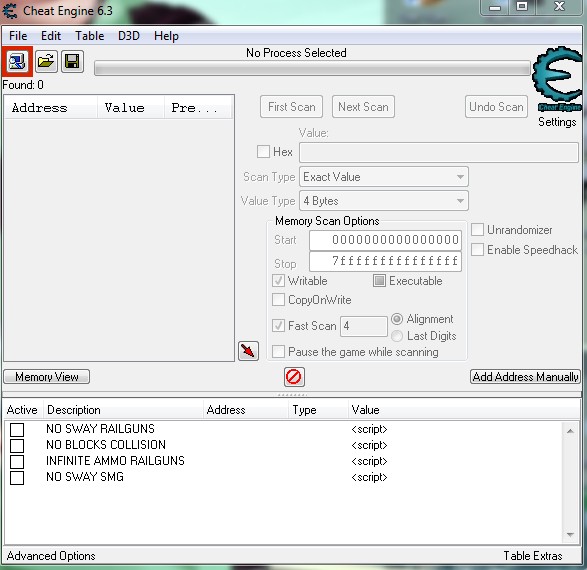Activate the INFINITE AMMO RAILGUNS script checkbox
The width and height of the screenshot is (587, 570).
tap(17, 462)
